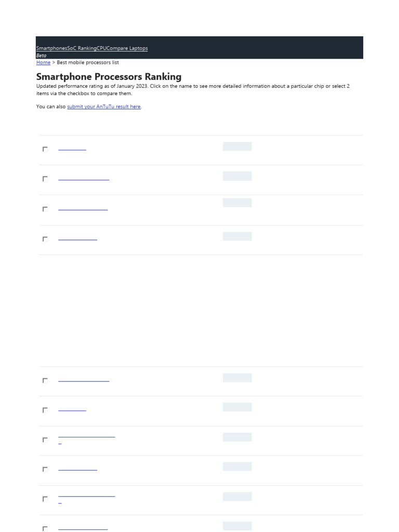Open Compare Laptops in the top navigation
This screenshot has width=399, height=532.
127,48
